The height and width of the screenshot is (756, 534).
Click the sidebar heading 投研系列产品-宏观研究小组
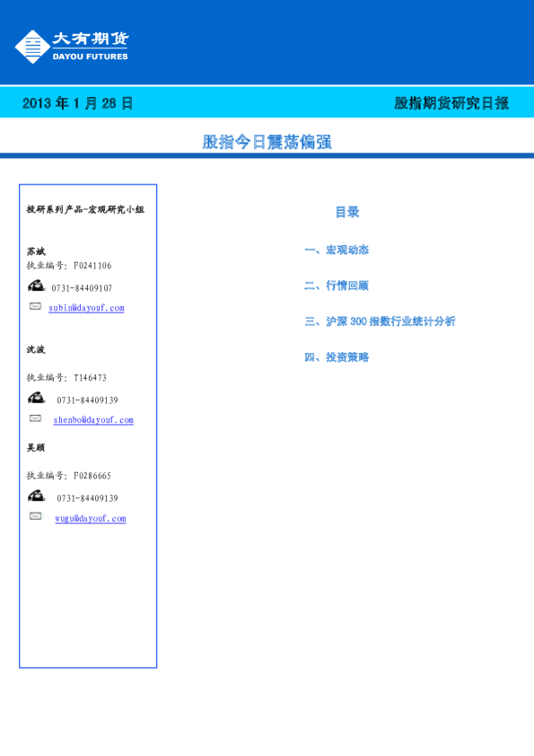[85, 209]
